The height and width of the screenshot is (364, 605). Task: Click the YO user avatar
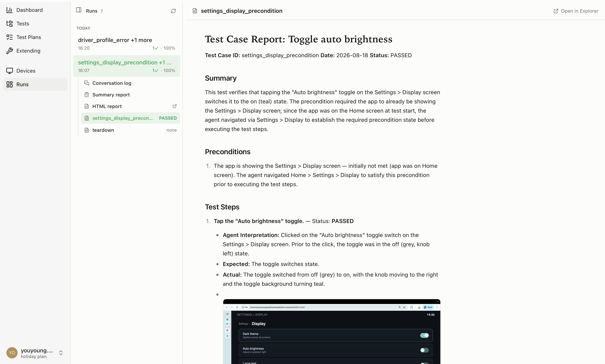pyautogui.click(x=12, y=353)
